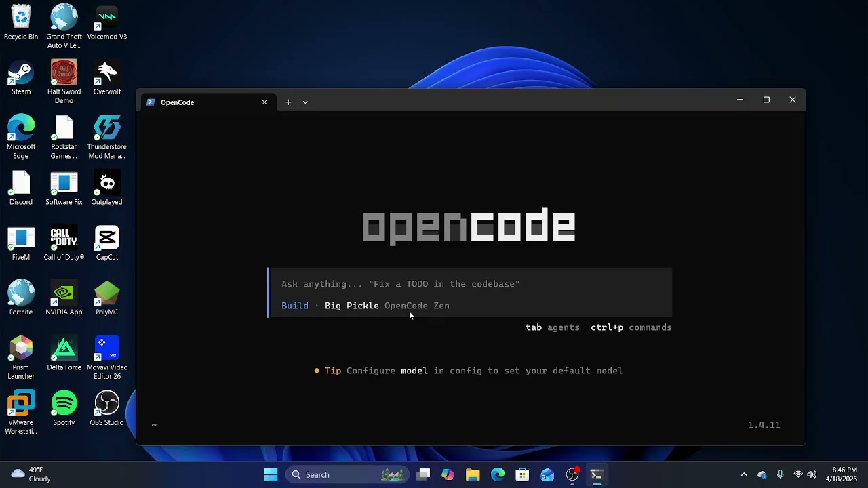Open the terminal profiles dropdown

tap(305, 102)
